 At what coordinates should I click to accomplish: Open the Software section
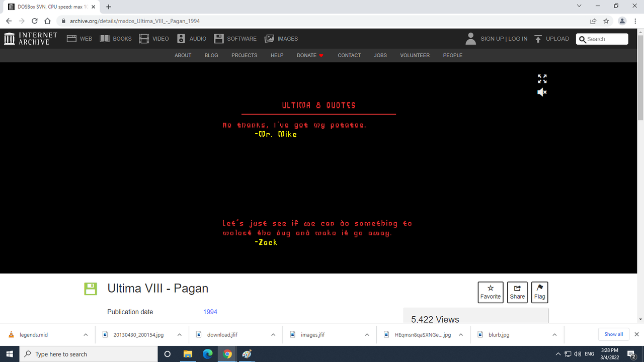pos(235,39)
